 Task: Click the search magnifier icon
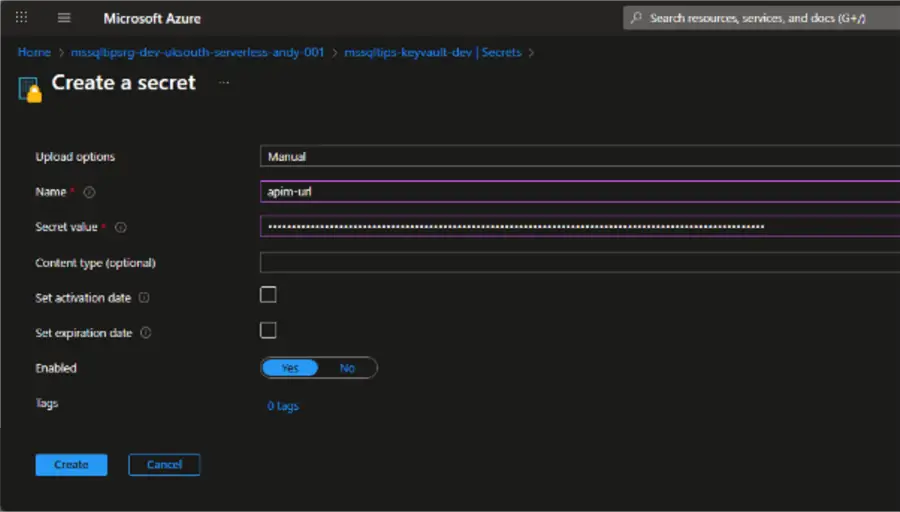coord(637,18)
